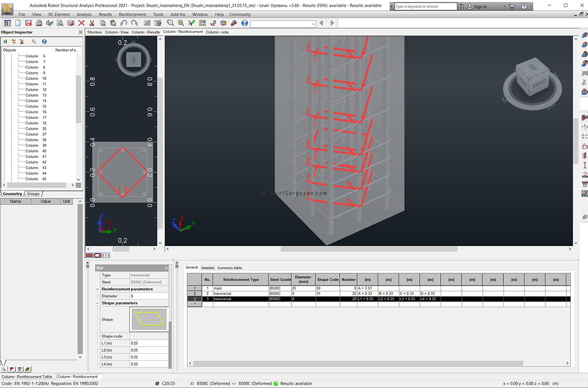The image size is (588, 388).
Task: Click the ViewCube RIGHT face
Action: click(x=539, y=83)
